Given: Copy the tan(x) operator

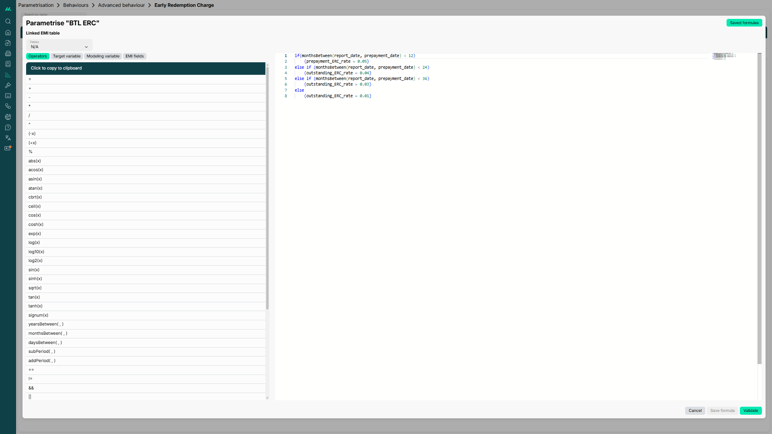Looking at the screenshot, I should click(x=146, y=297).
